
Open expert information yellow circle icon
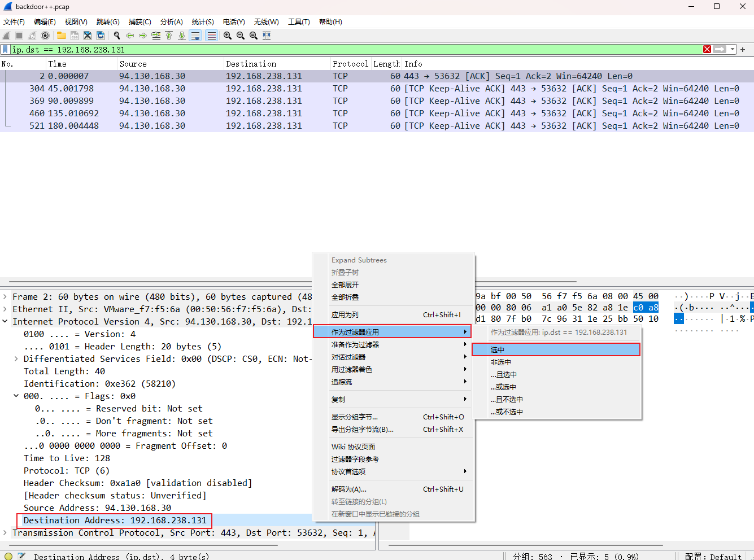[8, 556]
